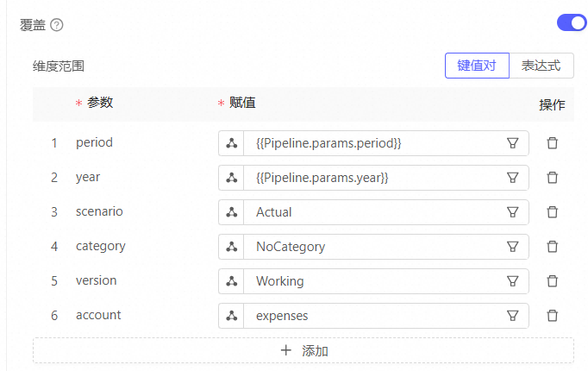This screenshot has width=588, height=371.
Task: Open filter for the period value
Action: (x=512, y=143)
